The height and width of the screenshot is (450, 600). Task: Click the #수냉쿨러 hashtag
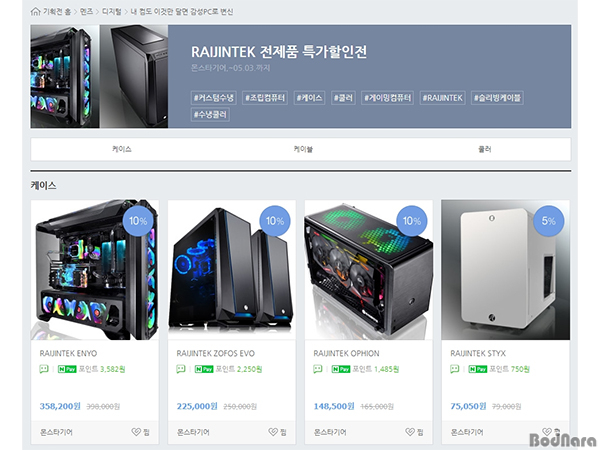click(210, 114)
